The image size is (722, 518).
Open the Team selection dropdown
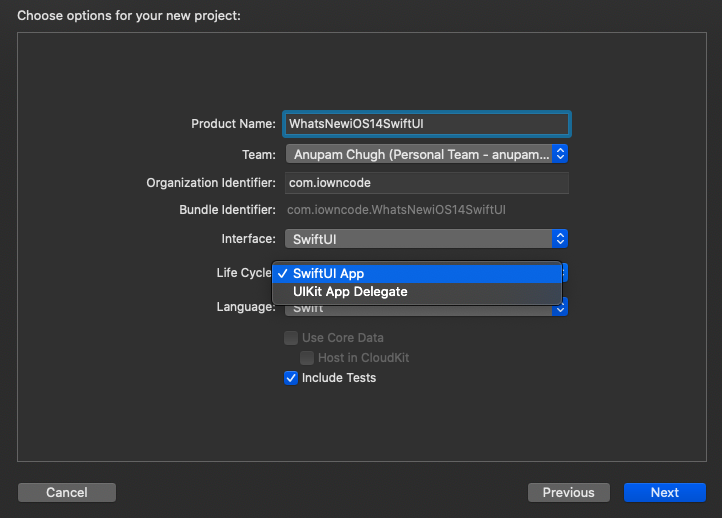(x=426, y=154)
